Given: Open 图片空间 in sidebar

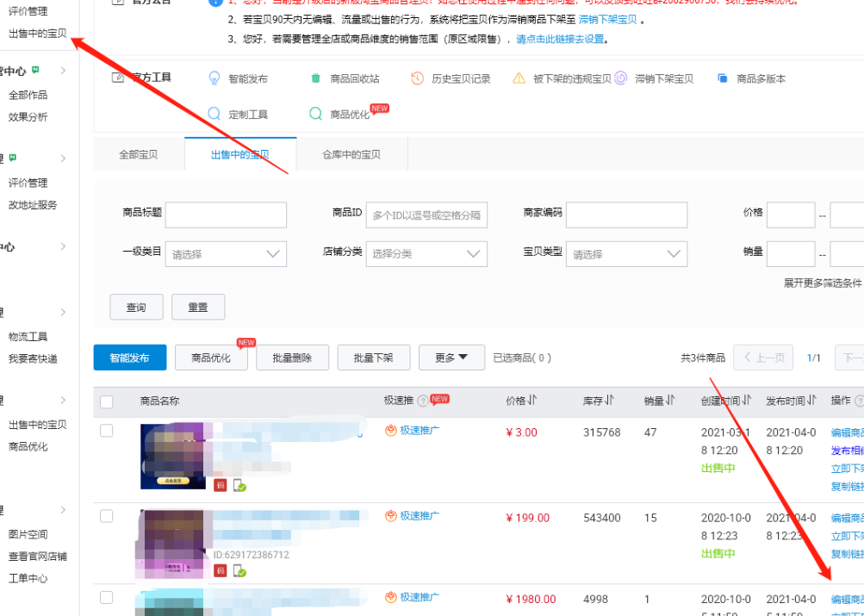Looking at the screenshot, I should 28,534.
